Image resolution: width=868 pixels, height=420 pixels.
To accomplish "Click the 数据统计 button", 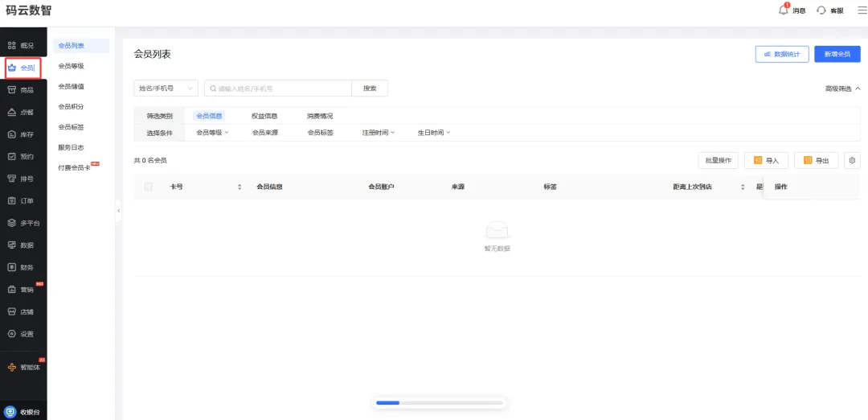I will [782, 54].
